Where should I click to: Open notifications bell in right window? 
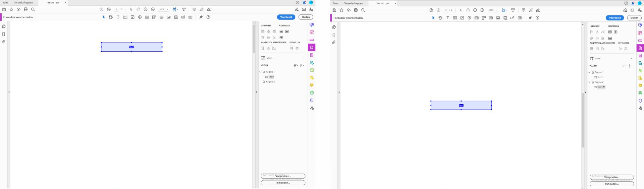tap(633, 3)
